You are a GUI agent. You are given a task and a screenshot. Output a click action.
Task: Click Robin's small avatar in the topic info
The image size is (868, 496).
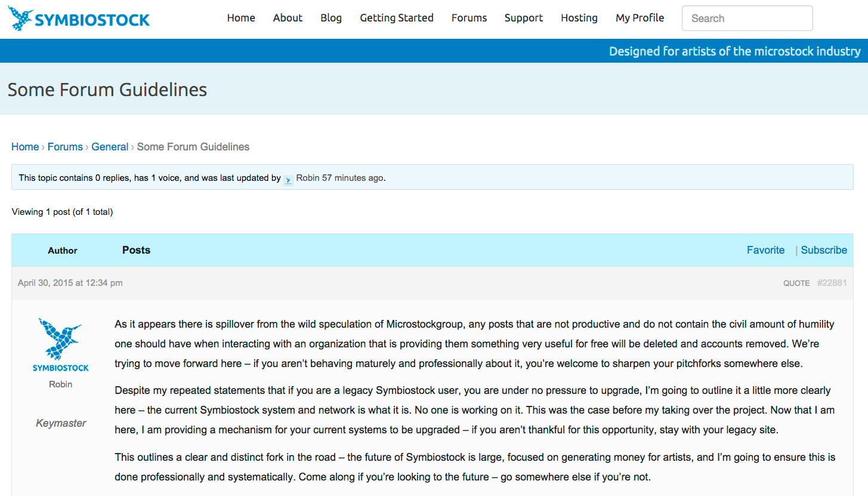(x=288, y=179)
